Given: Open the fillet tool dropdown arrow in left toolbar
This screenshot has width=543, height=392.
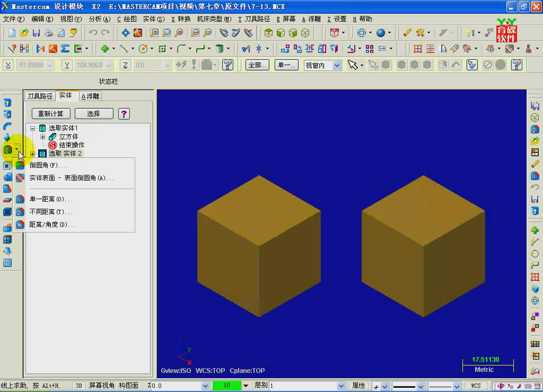Looking at the screenshot, I should pos(16,150).
